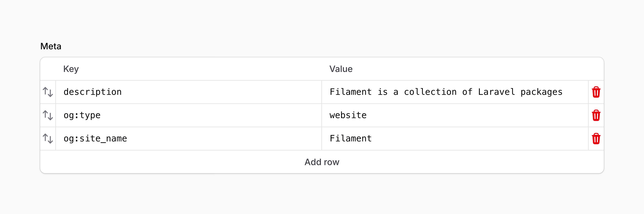This screenshot has height=214, width=644.
Task: Delete the description meta row
Action: tap(596, 92)
